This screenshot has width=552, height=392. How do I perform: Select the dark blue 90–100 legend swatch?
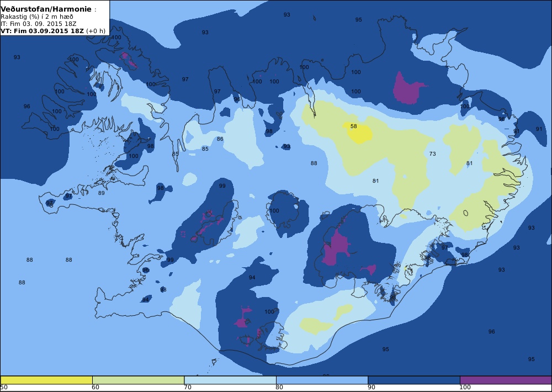click(414, 380)
